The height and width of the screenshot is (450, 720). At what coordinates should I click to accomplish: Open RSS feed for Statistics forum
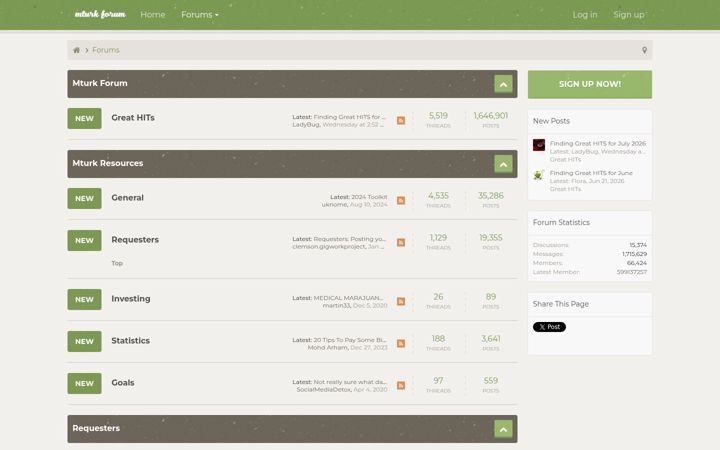click(x=401, y=343)
